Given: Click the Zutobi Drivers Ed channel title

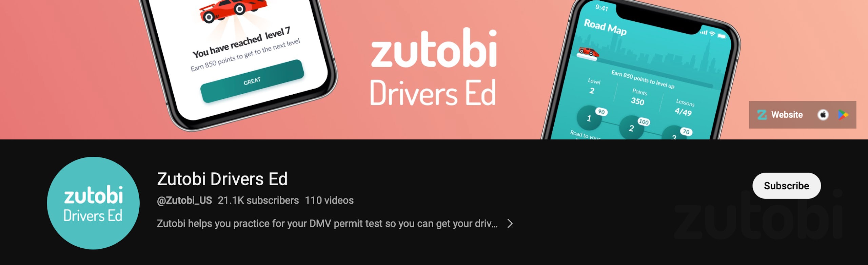Looking at the screenshot, I should tap(222, 179).
